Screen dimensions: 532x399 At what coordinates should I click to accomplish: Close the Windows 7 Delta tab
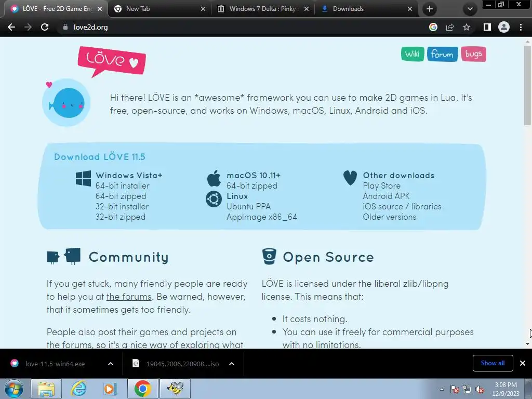click(x=307, y=9)
